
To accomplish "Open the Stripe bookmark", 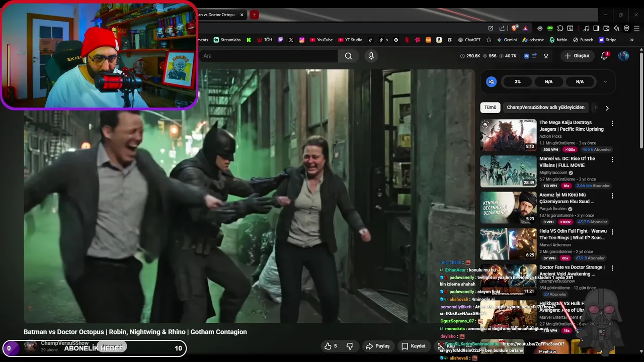I will [607, 40].
